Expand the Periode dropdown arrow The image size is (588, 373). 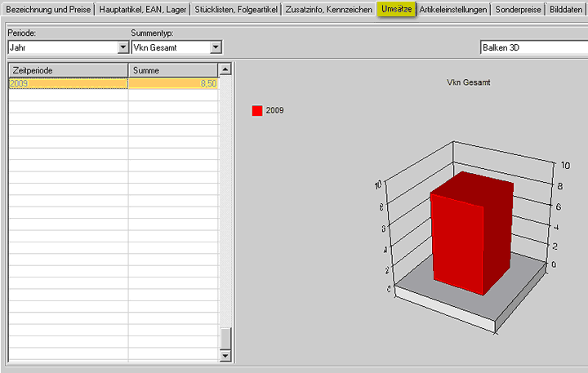point(123,47)
